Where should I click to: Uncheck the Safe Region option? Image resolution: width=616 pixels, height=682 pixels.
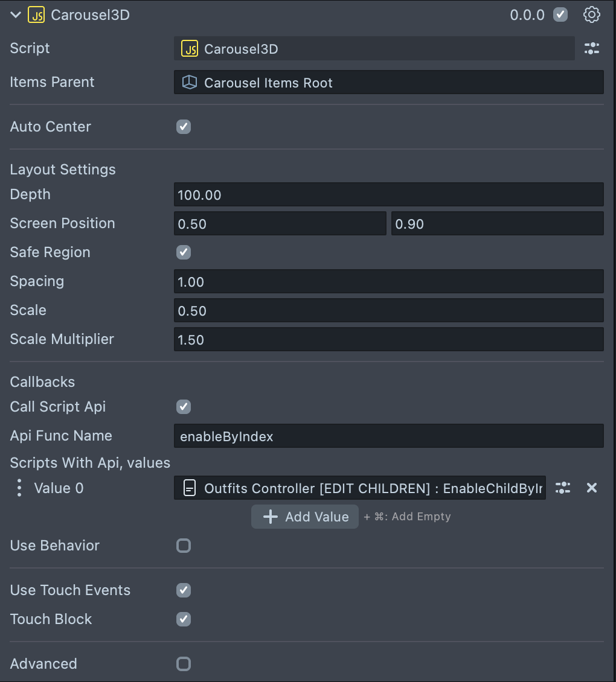click(x=184, y=252)
